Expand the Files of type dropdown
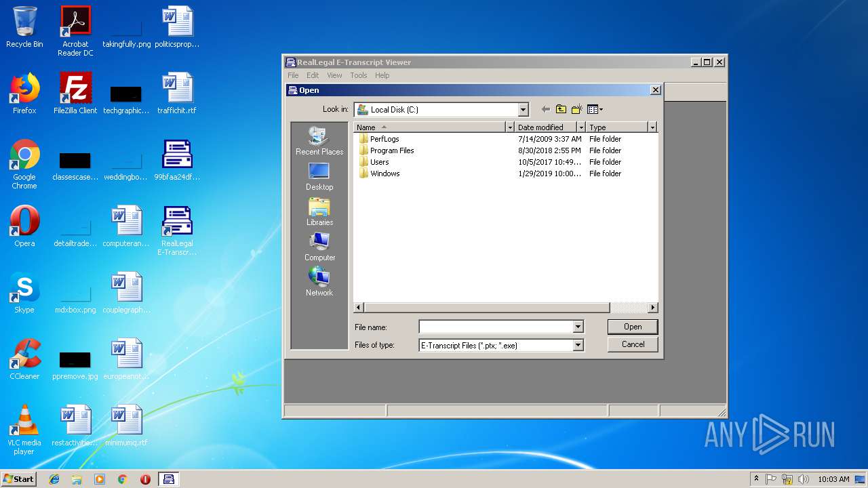Image resolution: width=868 pixels, height=488 pixels. click(x=578, y=345)
